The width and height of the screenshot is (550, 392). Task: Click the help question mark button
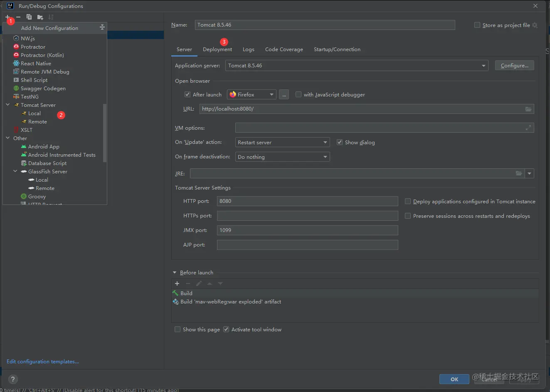13,379
